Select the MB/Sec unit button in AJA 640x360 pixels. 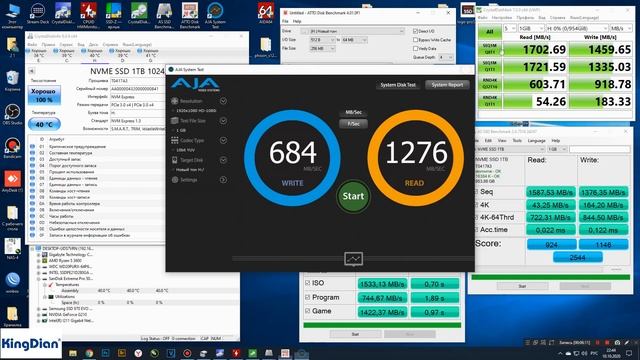353,112
